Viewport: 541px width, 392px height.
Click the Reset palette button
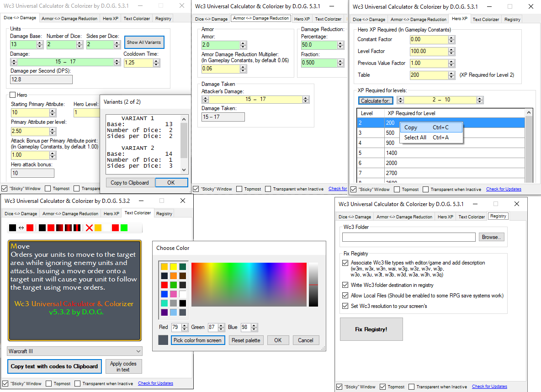(x=246, y=340)
